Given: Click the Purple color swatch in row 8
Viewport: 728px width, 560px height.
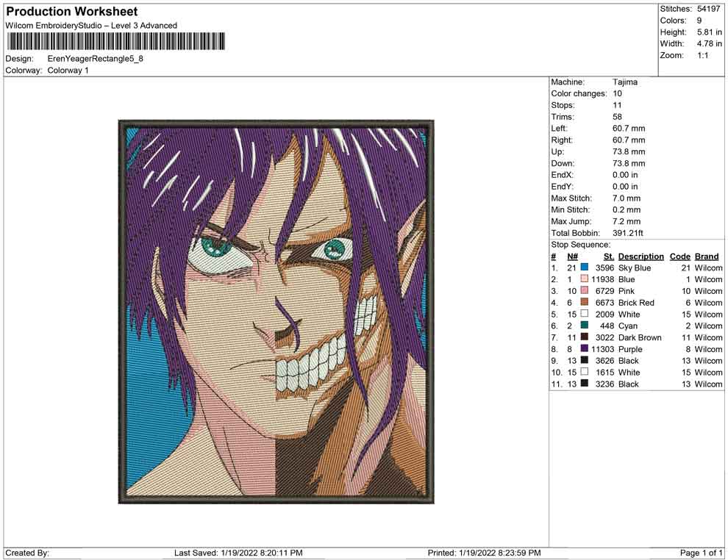Looking at the screenshot, I should click(x=585, y=348).
